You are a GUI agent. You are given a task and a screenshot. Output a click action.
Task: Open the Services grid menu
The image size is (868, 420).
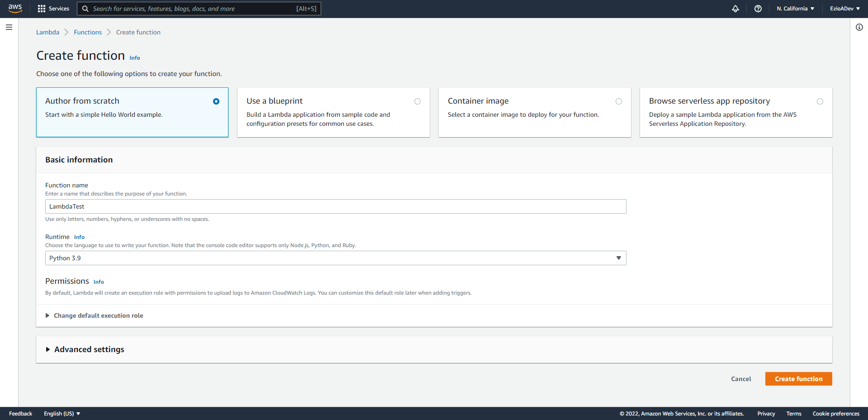53,9
